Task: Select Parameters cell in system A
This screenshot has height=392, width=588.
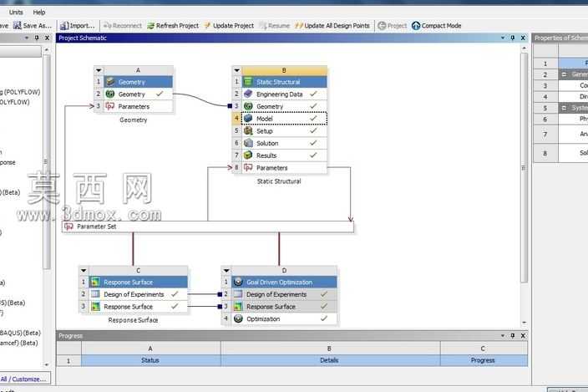Action: tap(138, 106)
